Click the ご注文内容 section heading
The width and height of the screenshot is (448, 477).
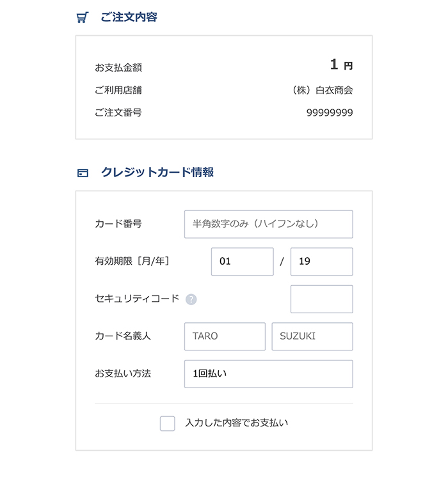(x=129, y=17)
